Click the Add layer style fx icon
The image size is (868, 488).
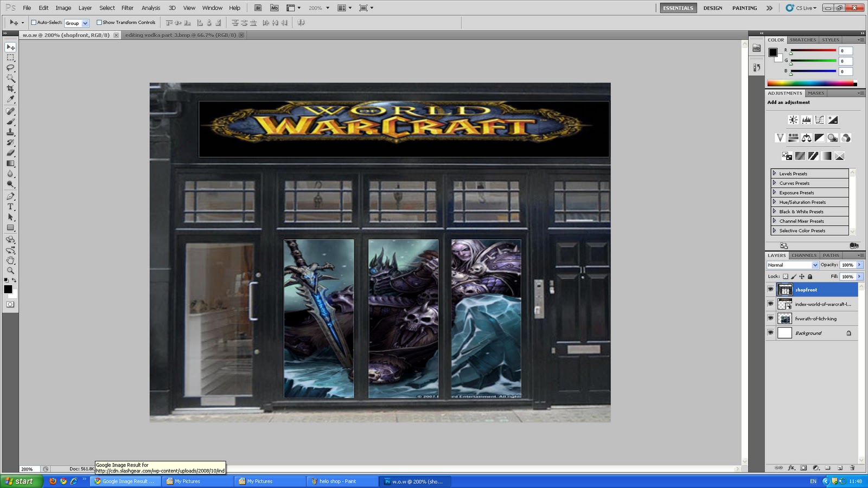[791, 468]
